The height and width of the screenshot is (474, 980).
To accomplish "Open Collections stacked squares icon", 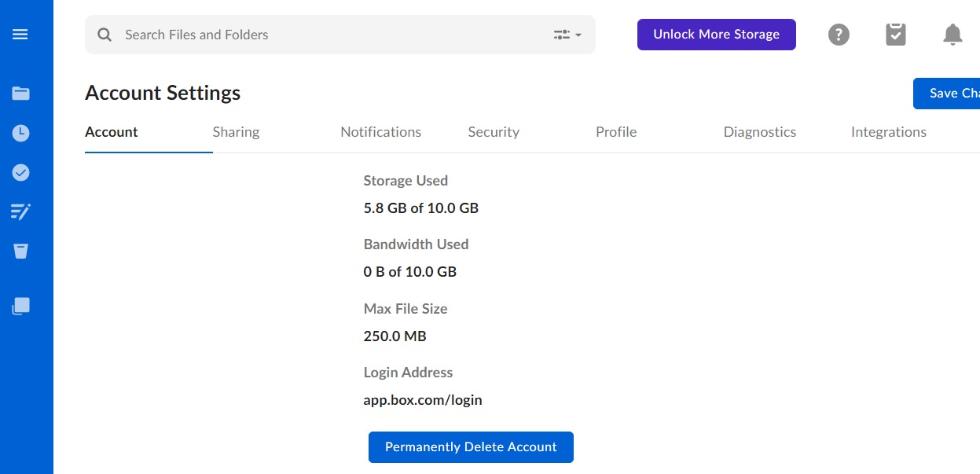I will 21,306.
